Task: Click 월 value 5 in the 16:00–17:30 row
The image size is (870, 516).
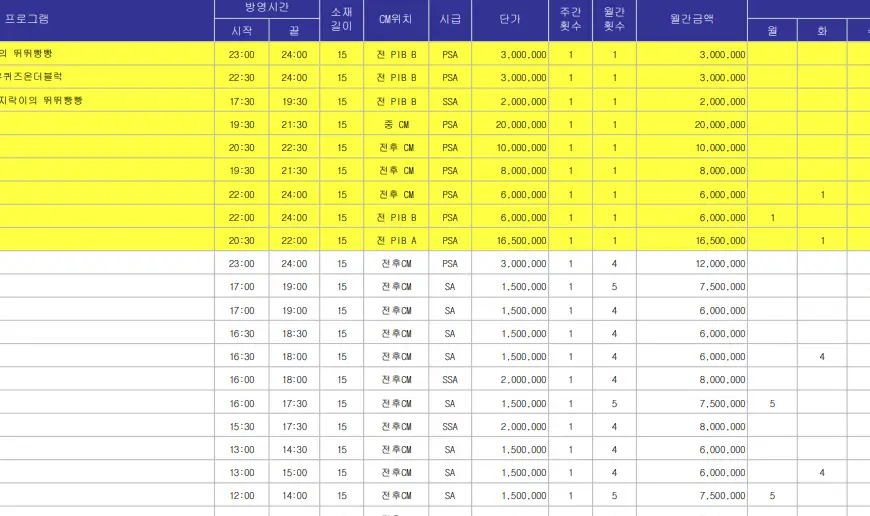Action: [x=772, y=403]
